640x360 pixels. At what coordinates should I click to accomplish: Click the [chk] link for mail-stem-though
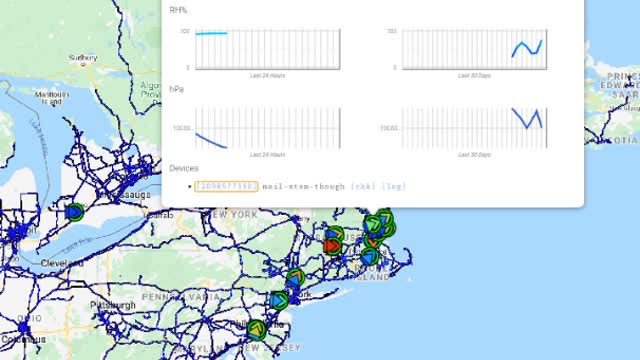point(363,187)
